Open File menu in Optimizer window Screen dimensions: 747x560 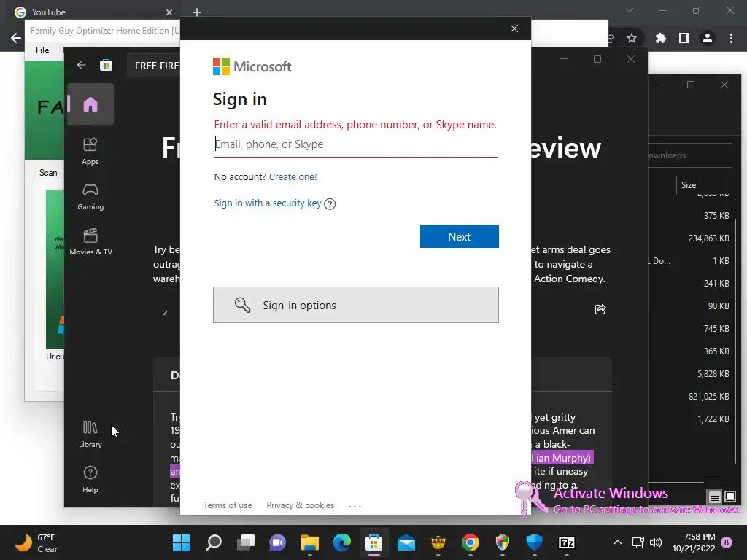point(42,50)
